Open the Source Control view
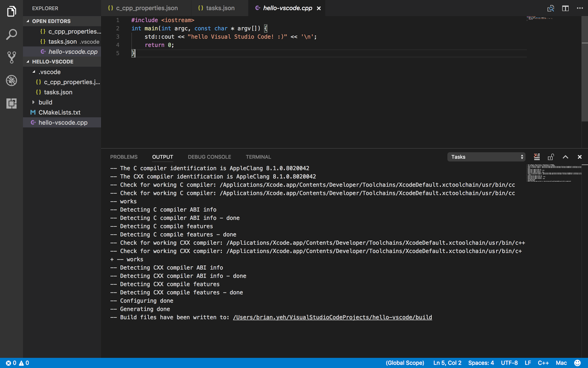 point(11,57)
